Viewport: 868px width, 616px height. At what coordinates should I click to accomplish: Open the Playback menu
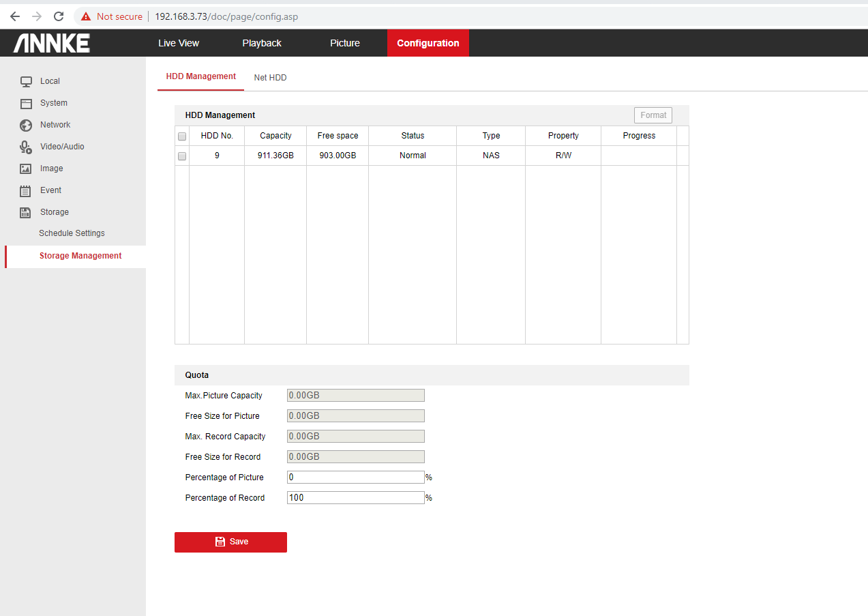click(x=262, y=43)
